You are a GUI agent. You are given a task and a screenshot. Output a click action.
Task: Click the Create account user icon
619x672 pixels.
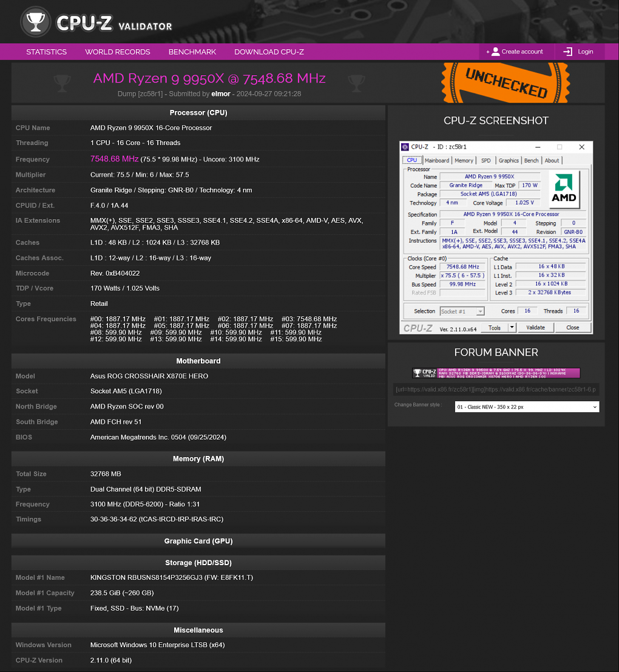[x=496, y=52]
